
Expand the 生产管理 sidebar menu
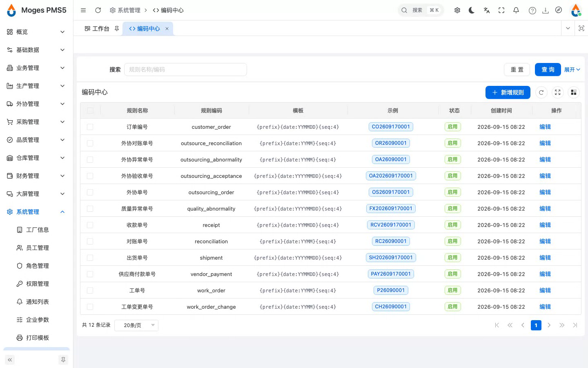coord(36,86)
